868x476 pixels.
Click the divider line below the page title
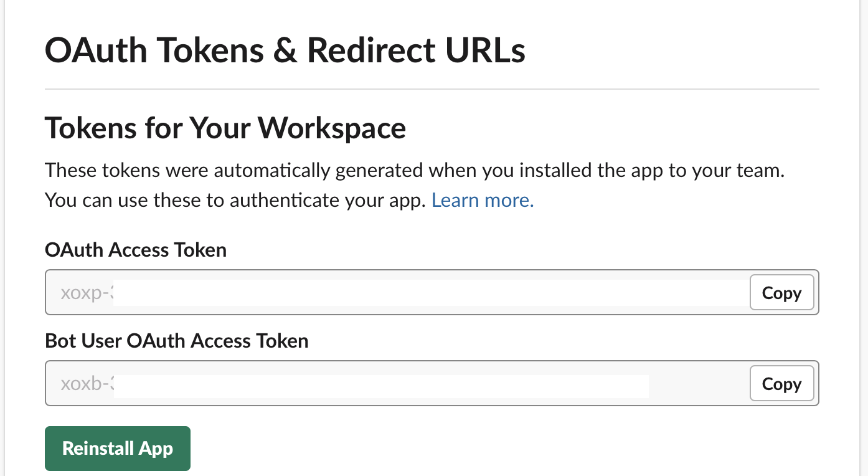pyautogui.click(x=432, y=89)
